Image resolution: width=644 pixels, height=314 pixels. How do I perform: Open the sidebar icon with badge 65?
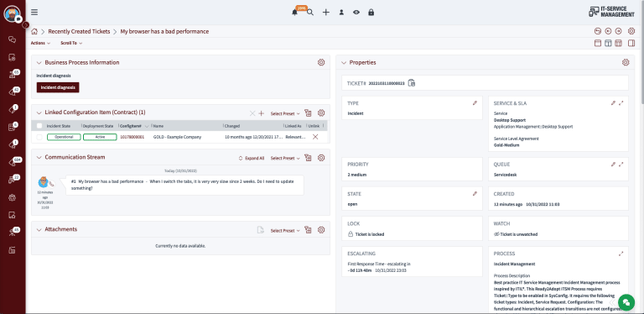(x=13, y=75)
